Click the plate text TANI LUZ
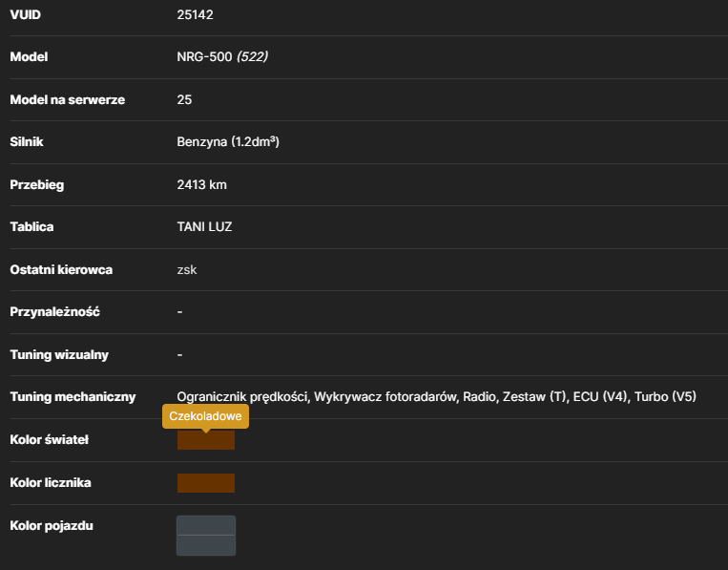 click(x=204, y=226)
